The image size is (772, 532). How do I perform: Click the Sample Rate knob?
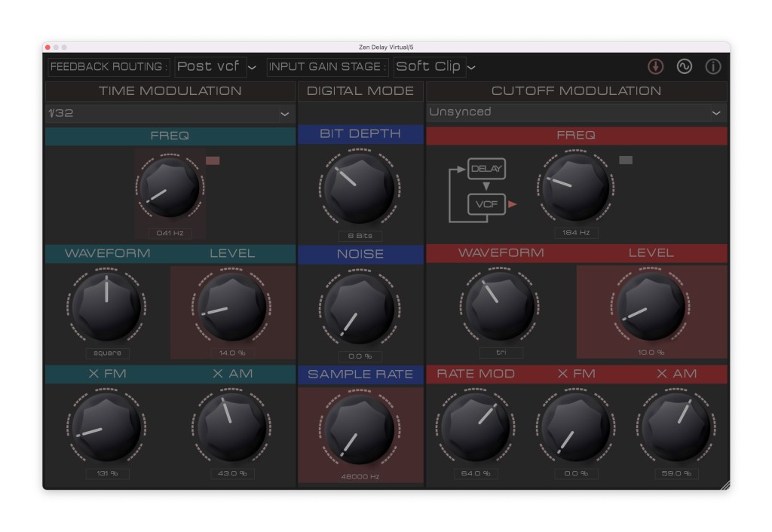[x=360, y=428]
